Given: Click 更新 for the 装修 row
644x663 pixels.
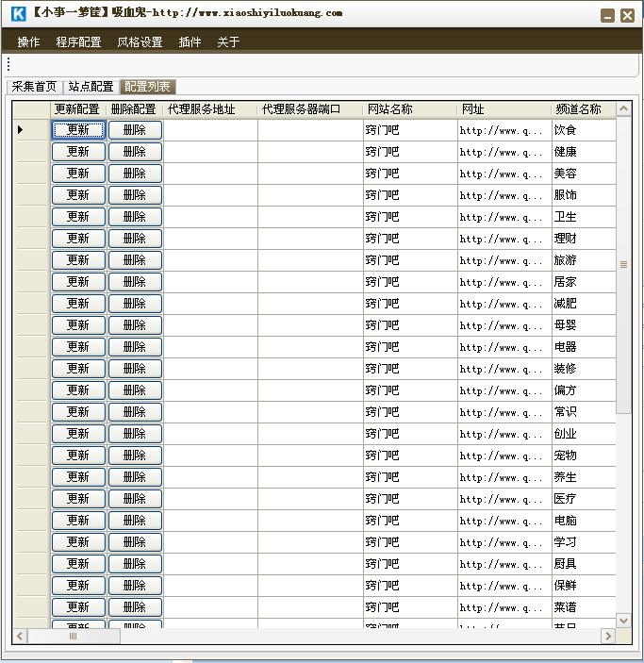Looking at the screenshot, I should 78,369.
